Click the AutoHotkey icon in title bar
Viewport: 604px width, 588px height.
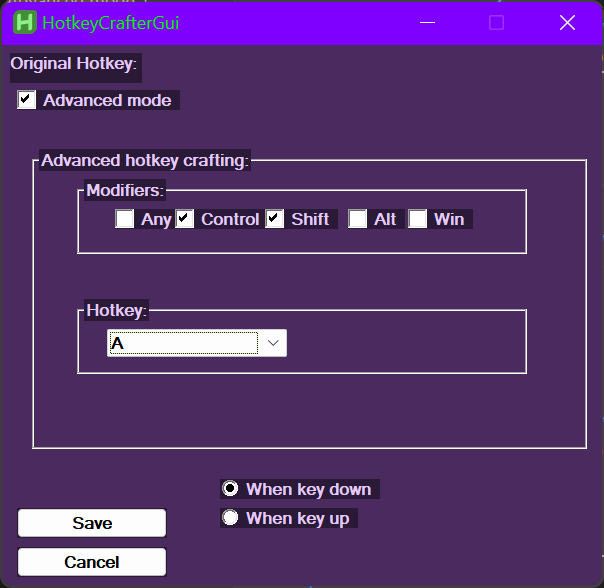pyautogui.click(x=25, y=22)
